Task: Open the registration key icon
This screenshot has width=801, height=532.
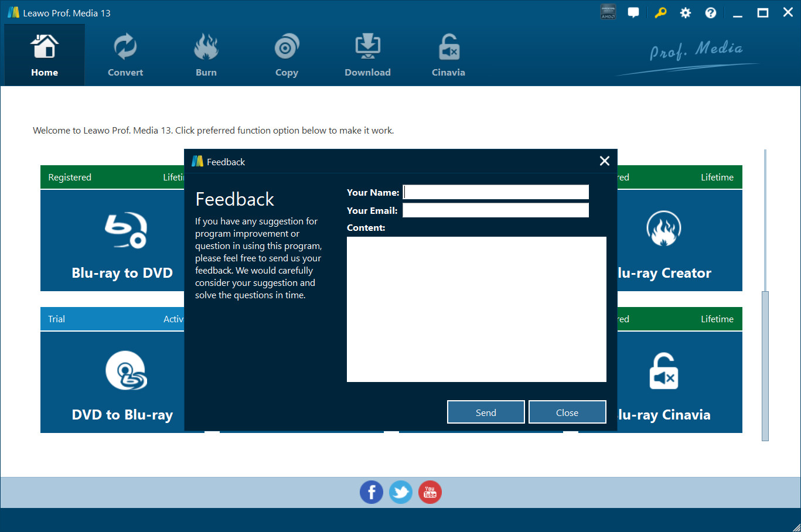Action: [660, 13]
